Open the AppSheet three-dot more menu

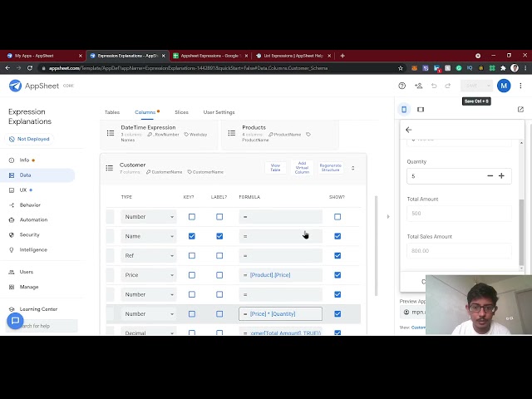[x=520, y=86]
